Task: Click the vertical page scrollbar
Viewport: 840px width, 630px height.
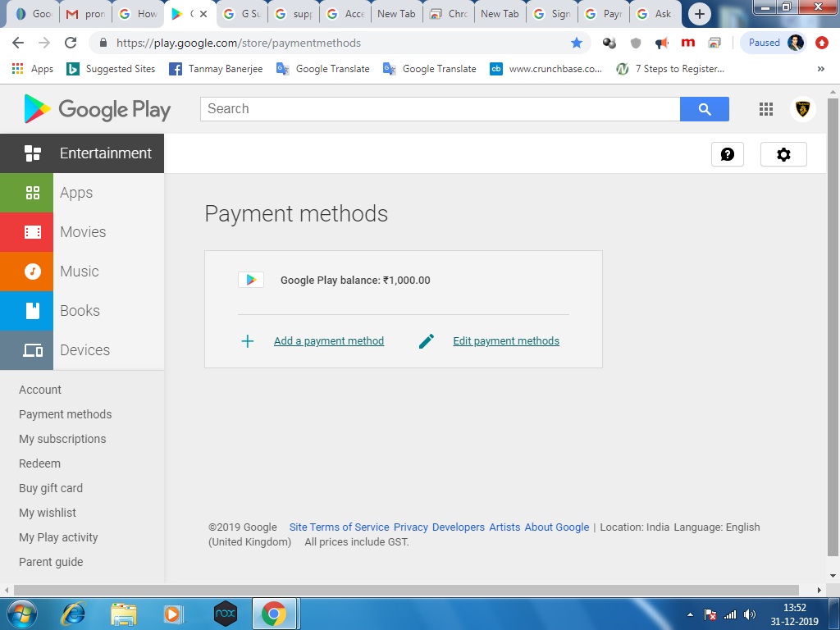Action: [x=833, y=326]
